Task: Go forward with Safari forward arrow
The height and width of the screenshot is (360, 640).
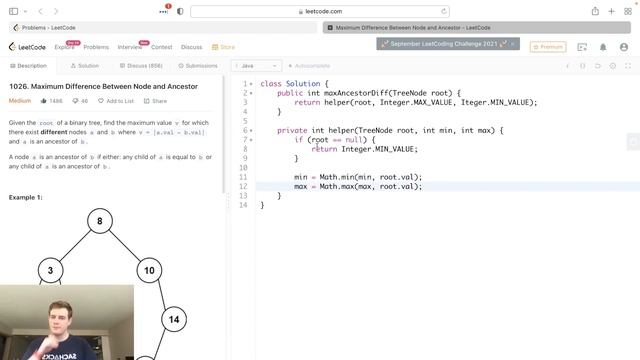Action: click(56, 11)
